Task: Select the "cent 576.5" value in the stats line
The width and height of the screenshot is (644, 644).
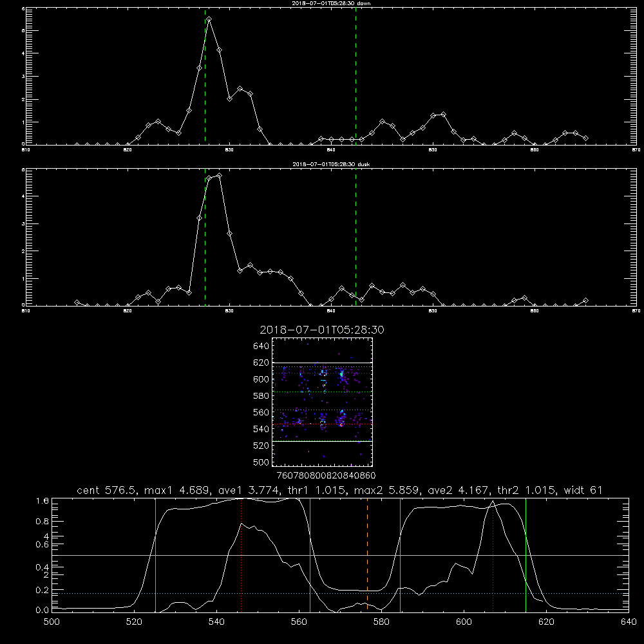Action: point(106,490)
